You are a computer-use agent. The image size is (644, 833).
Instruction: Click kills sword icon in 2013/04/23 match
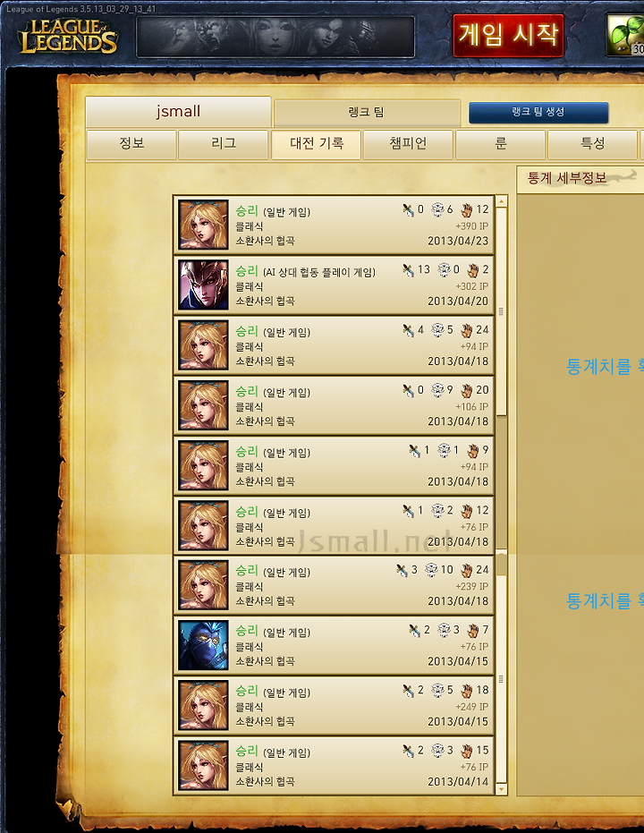point(408,210)
